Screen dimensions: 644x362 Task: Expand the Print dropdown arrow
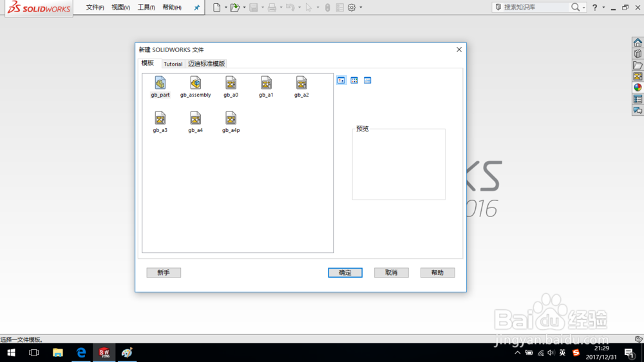click(x=281, y=7)
